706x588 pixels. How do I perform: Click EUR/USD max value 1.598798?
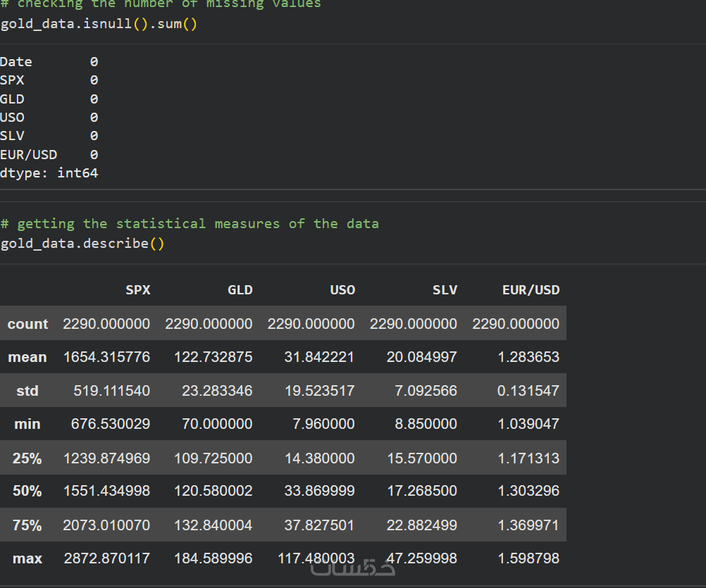coord(528,558)
